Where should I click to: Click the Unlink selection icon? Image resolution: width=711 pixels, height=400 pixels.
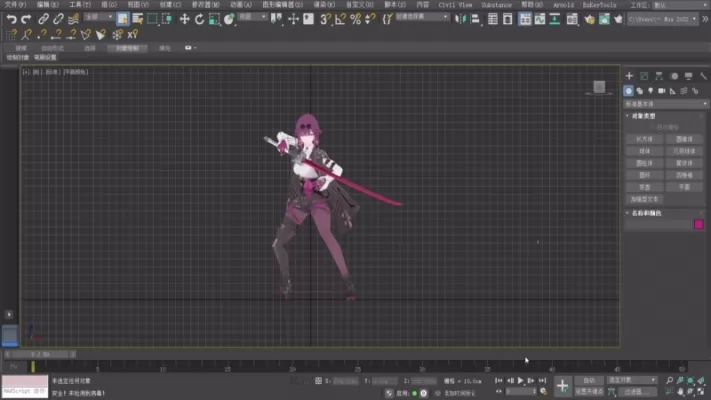[x=58, y=19]
